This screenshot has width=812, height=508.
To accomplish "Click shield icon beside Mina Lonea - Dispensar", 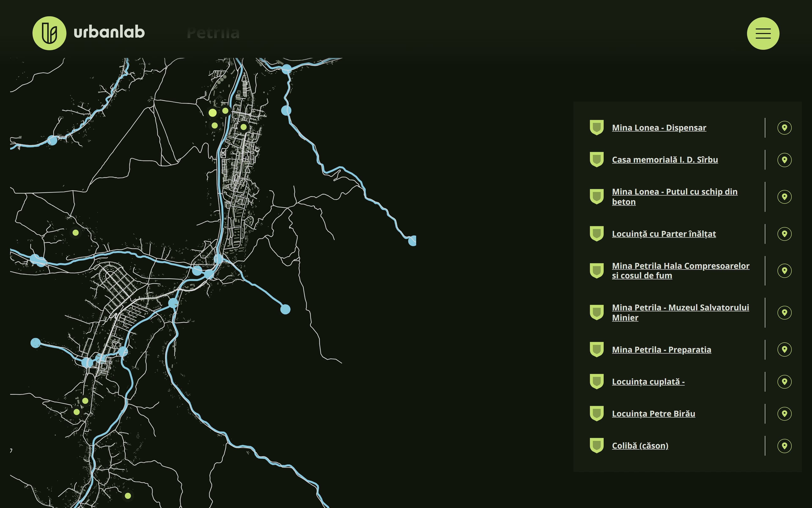I will [x=597, y=128].
